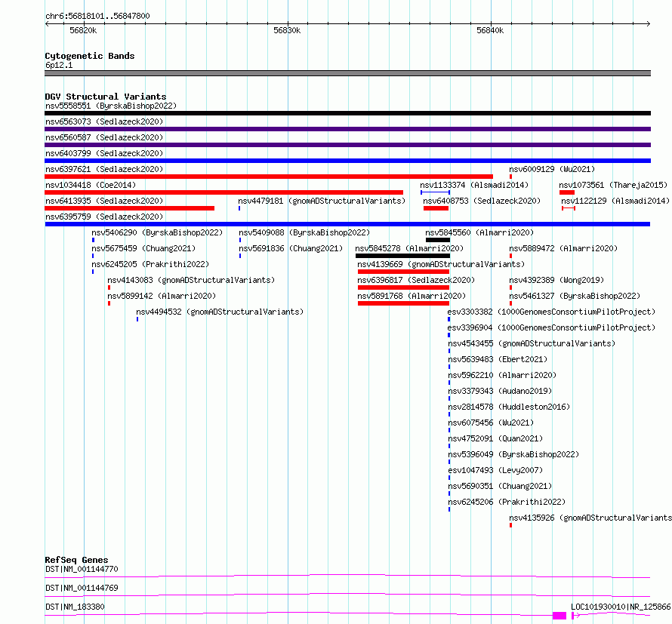Click the nsv5558551 (ByrskaBishop2022) label

(x=111, y=106)
